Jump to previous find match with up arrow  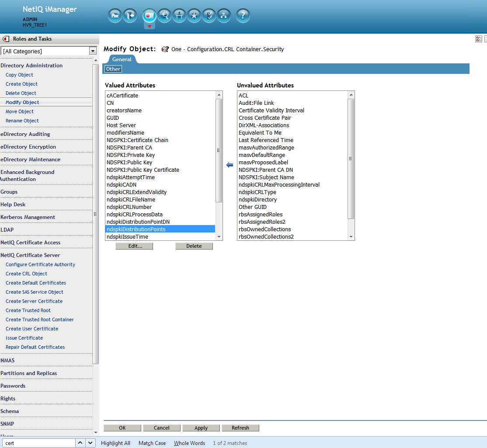point(80,443)
